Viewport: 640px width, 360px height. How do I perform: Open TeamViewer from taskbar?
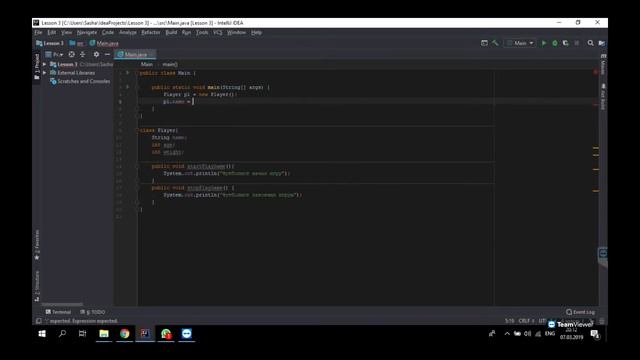[187, 334]
